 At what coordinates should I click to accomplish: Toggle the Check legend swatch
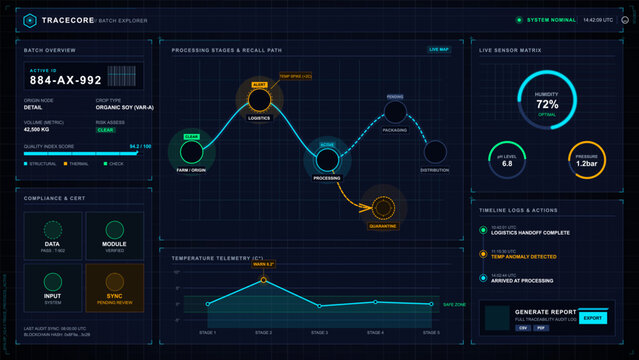tap(106, 164)
